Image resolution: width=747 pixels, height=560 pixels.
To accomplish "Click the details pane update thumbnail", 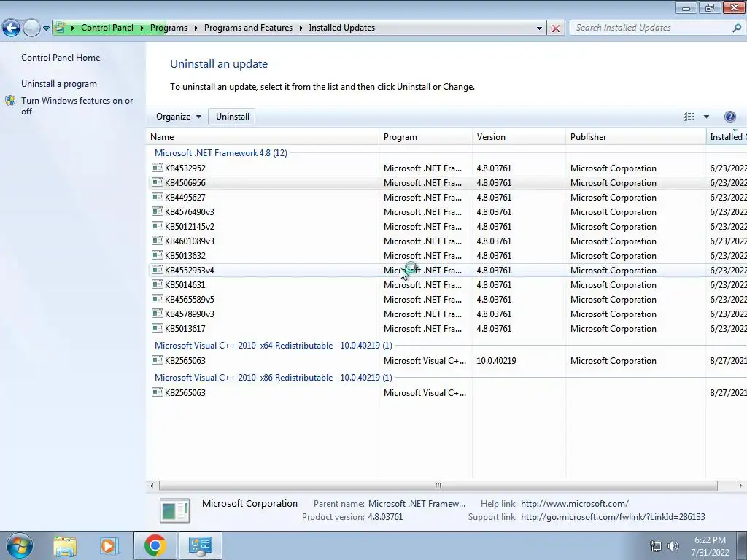I will (x=175, y=510).
